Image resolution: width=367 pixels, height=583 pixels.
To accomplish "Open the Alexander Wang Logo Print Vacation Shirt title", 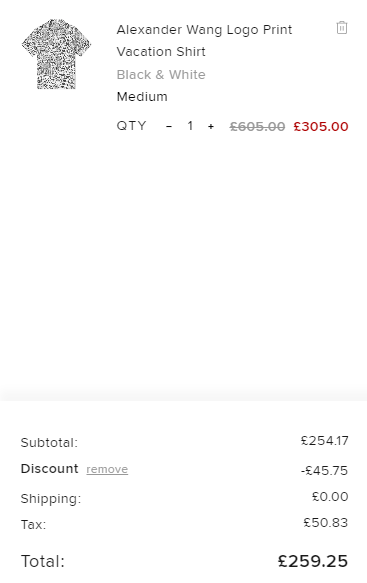I will [x=205, y=41].
